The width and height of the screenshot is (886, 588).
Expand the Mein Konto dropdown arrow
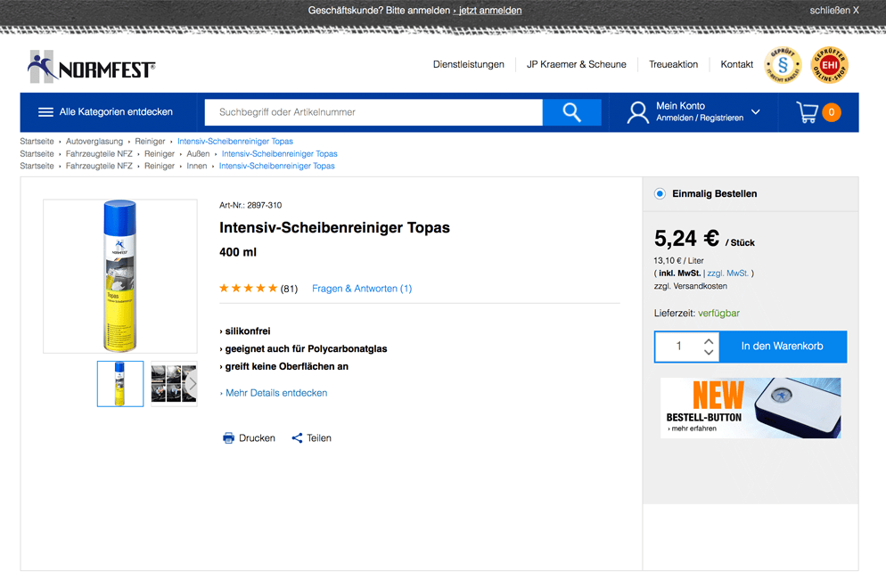[x=756, y=112]
